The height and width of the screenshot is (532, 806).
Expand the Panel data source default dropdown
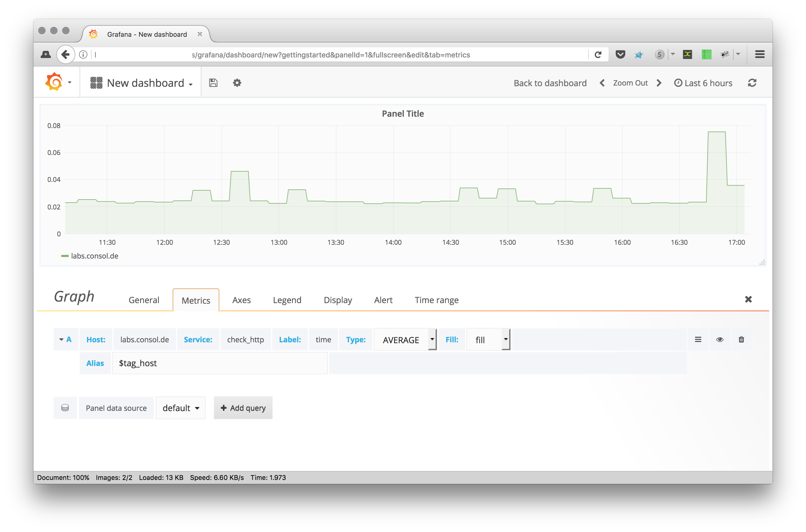(x=180, y=408)
